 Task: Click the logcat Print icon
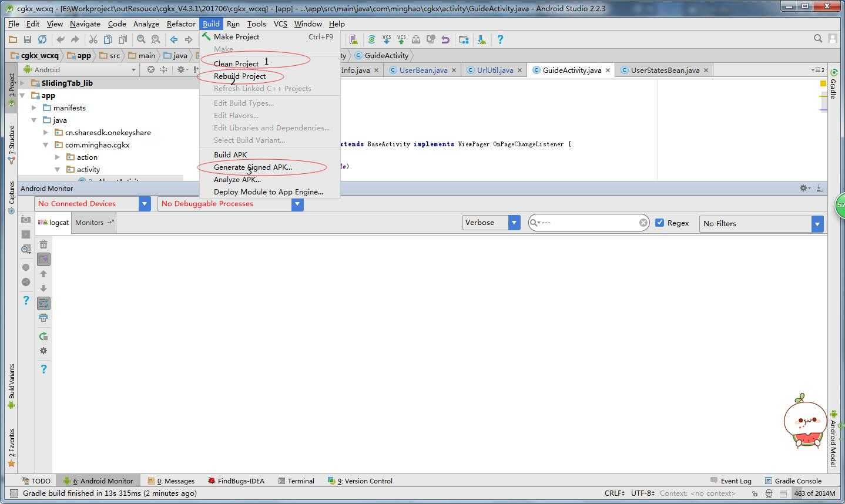pyautogui.click(x=43, y=318)
